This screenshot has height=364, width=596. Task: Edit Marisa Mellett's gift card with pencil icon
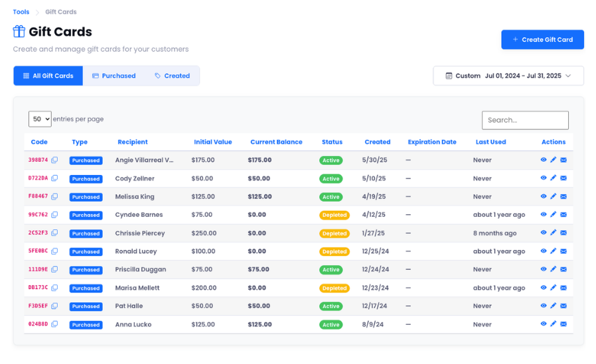[x=554, y=288]
